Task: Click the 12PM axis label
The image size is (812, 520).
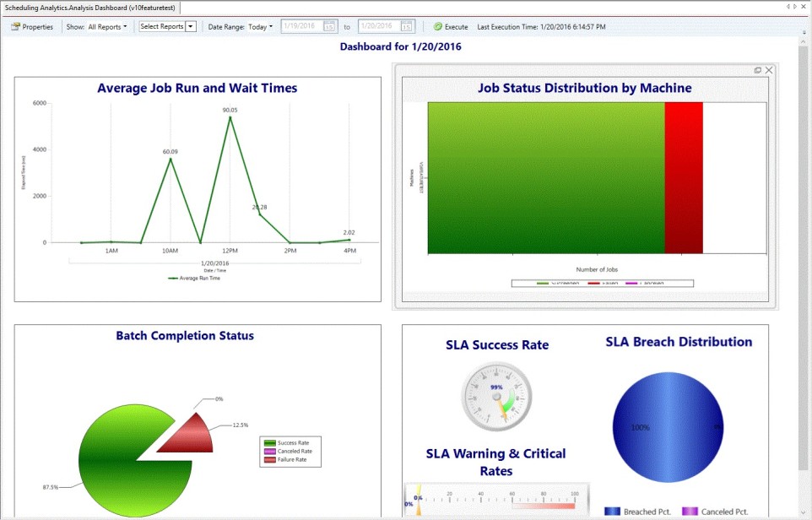Action: [230, 251]
